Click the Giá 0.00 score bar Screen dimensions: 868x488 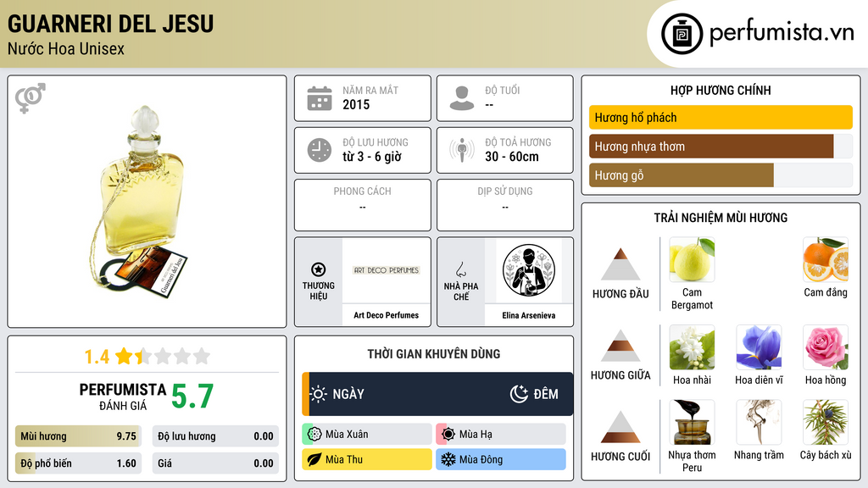point(215,463)
